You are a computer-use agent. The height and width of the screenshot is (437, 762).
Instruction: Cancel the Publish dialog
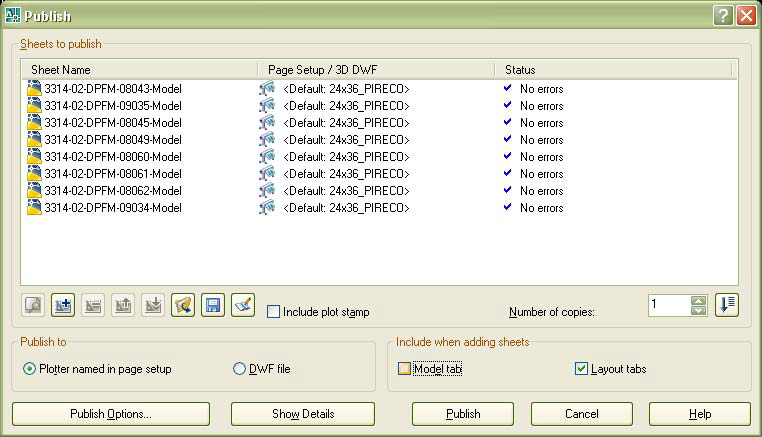(x=582, y=414)
